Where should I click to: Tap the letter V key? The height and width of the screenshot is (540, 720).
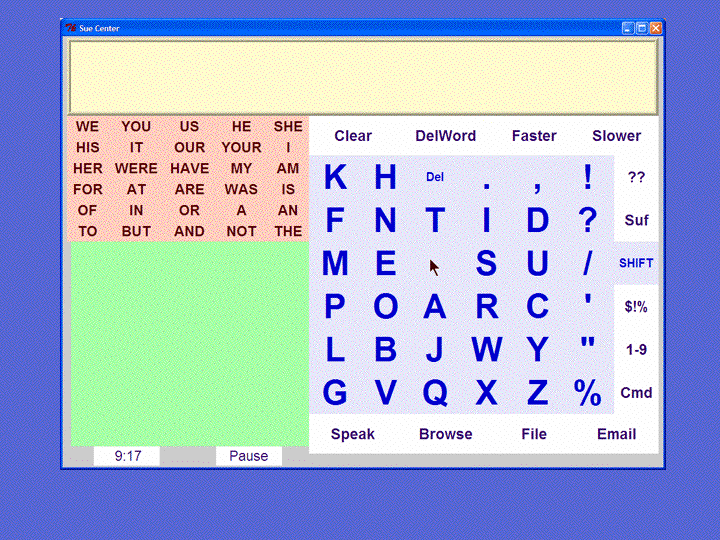[x=385, y=393]
